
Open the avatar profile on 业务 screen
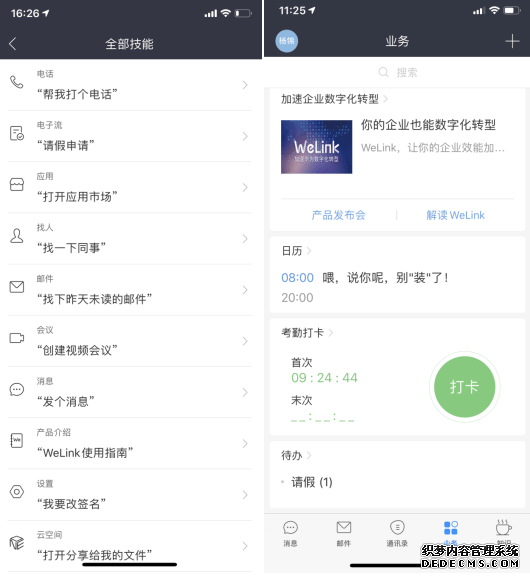pos(287,41)
